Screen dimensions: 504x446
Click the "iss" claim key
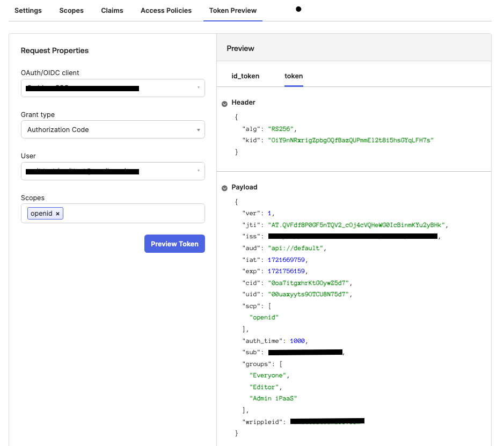(x=251, y=237)
